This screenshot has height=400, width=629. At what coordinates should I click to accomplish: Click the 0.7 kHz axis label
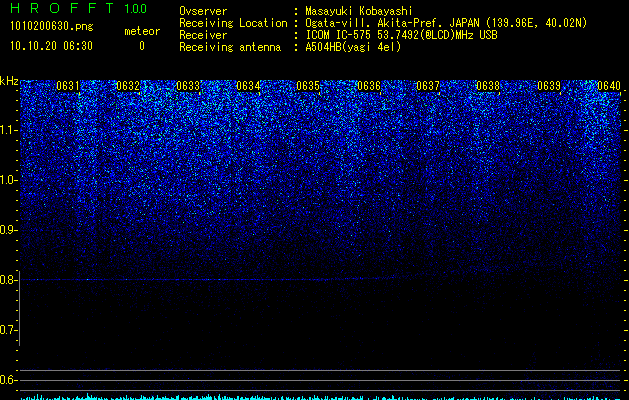click(8, 330)
